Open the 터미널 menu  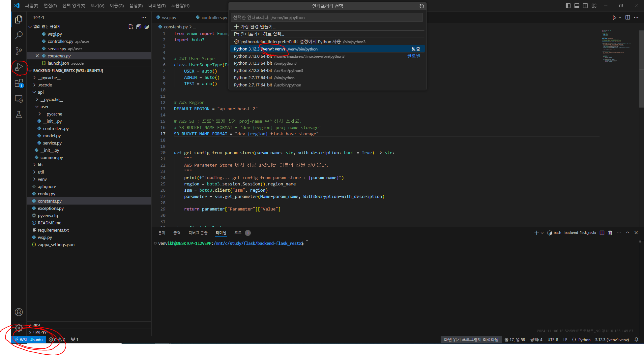[x=157, y=6]
